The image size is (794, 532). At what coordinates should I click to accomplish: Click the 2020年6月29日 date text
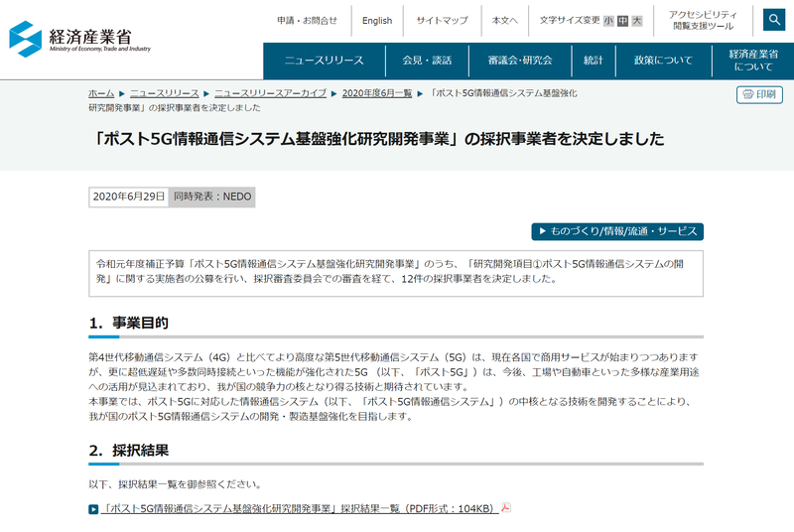[x=129, y=197]
